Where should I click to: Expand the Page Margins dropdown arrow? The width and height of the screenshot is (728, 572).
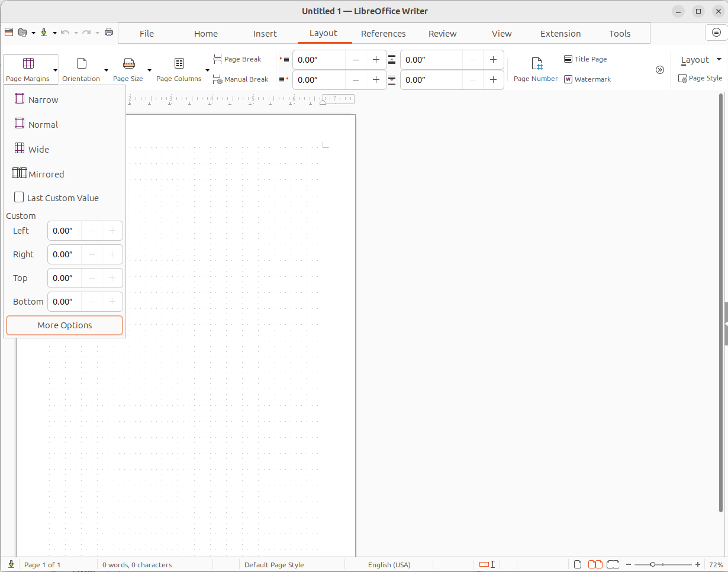55,70
